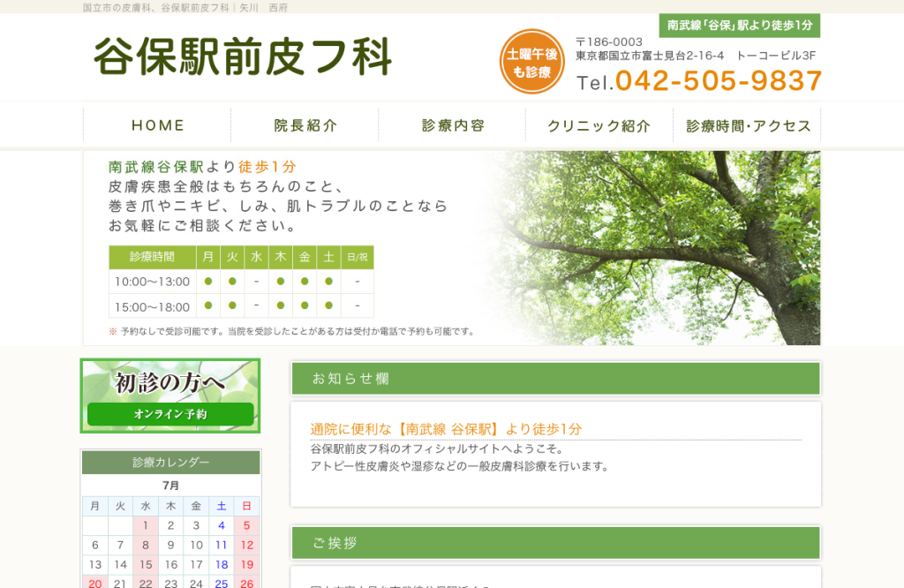Select calendar date 1
The height and width of the screenshot is (588, 904).
click(146, 525)
